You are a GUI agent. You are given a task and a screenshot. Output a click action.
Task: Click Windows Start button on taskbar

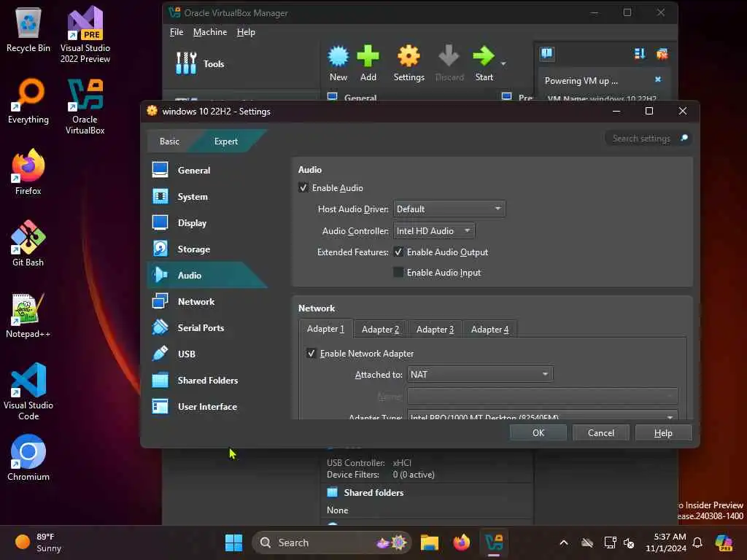233,542
